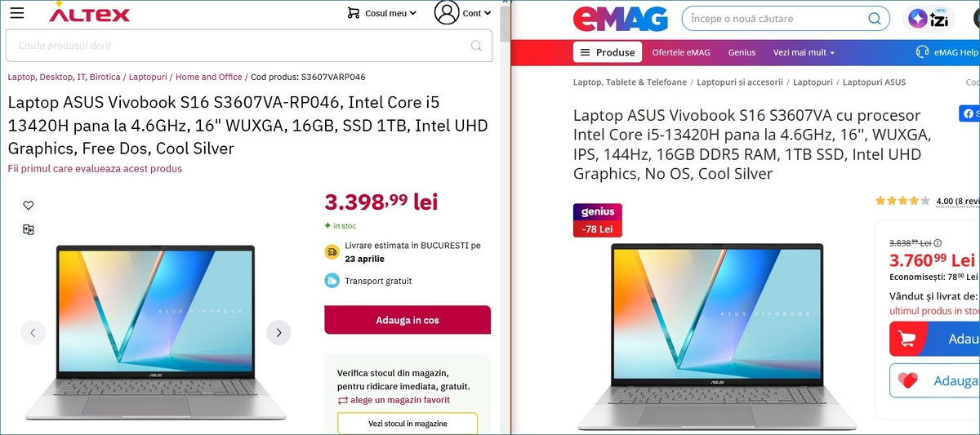980x435 pixels.
Task: Click the Altex logo
Action: point(89,13)
